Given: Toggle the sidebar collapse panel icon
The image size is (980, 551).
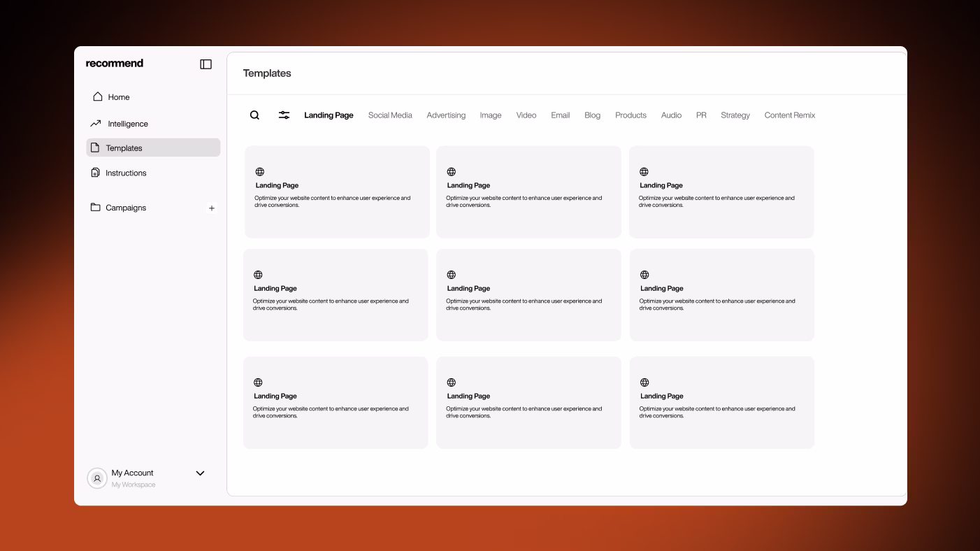Looking at the screenshot, I should [x=206, y=64].
